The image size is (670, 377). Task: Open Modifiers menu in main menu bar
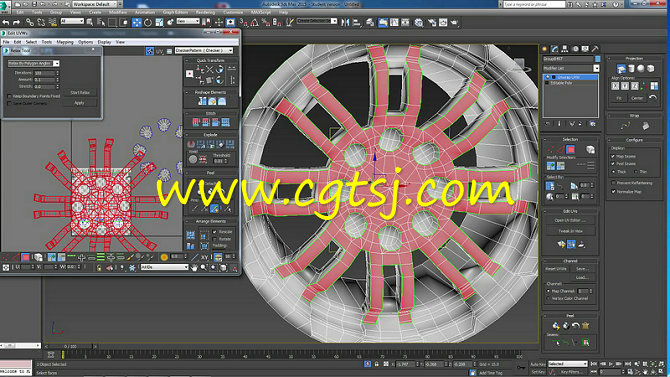pyautogui.click(x=118, y=12)
